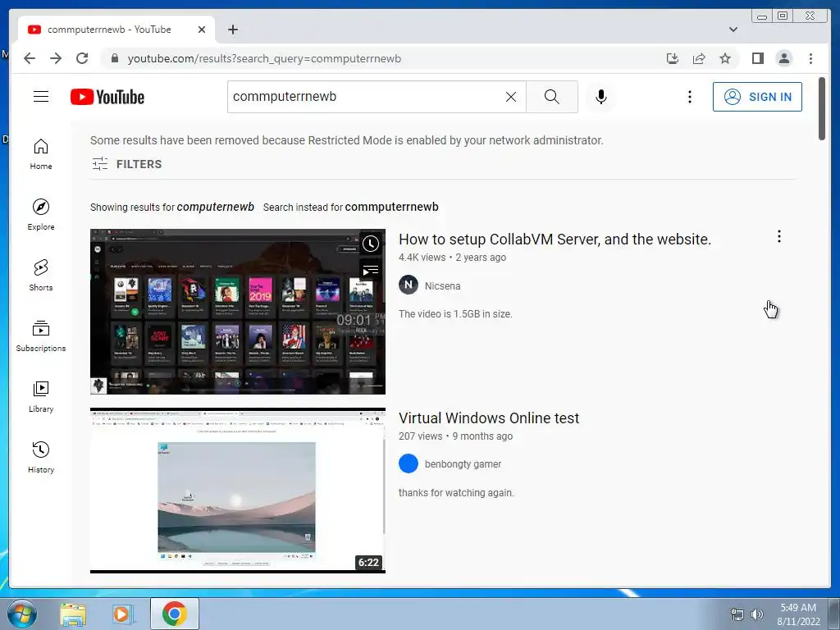The height and width of the screenshot is (630, 840).
Task: View site information via the lock icon
Action: [114, 58]
